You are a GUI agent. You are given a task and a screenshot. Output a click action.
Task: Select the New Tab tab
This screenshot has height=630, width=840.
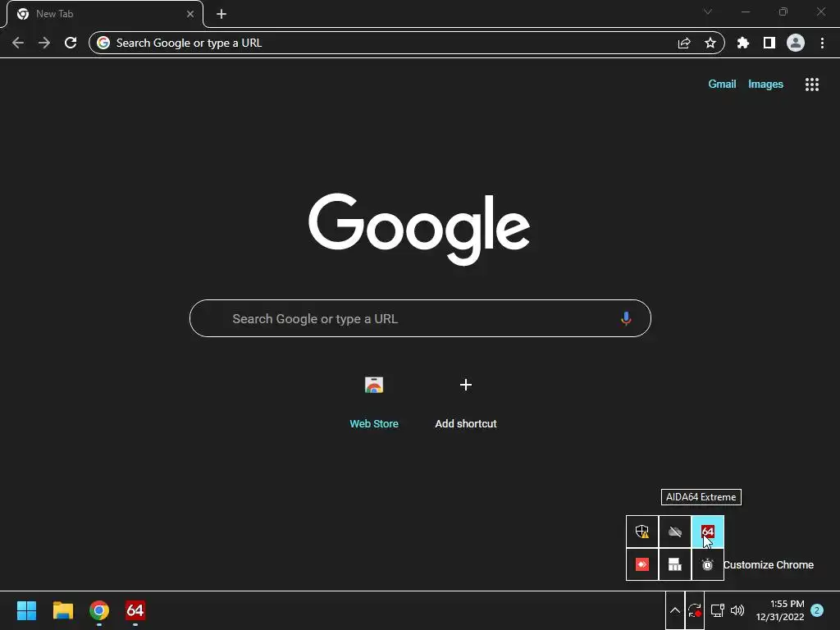tap(104, 14)
